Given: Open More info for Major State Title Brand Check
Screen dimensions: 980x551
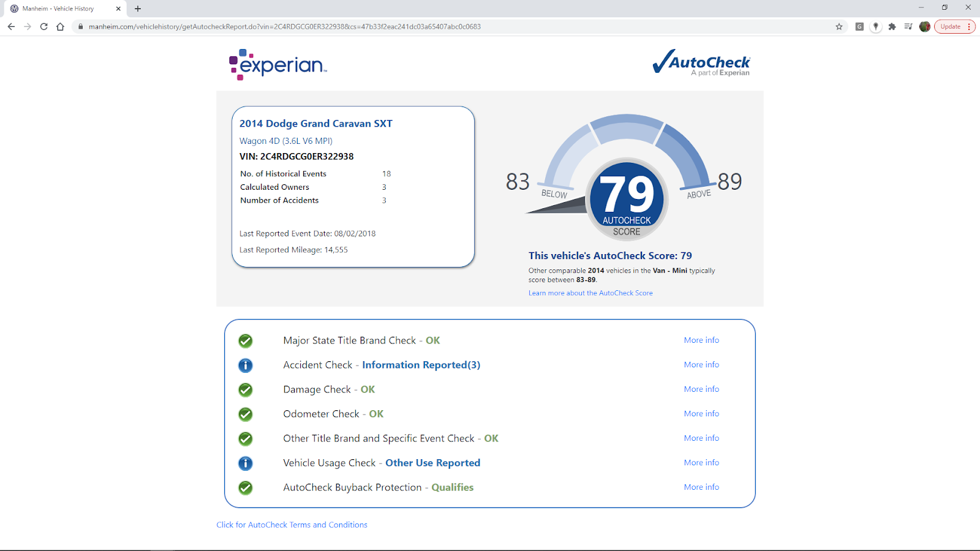Looking at the screenshot, I should coord(701,340).
